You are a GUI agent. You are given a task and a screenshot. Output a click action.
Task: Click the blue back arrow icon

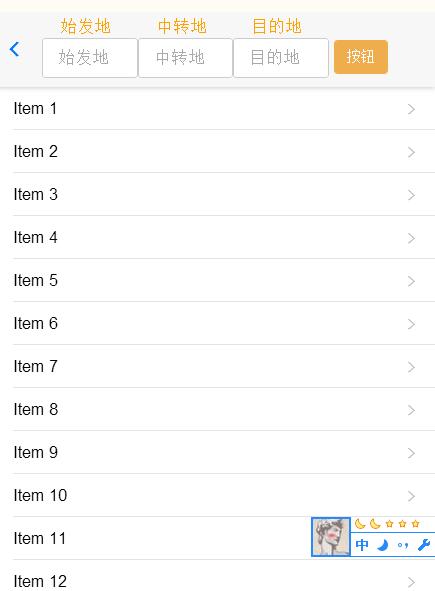[14, 49]
